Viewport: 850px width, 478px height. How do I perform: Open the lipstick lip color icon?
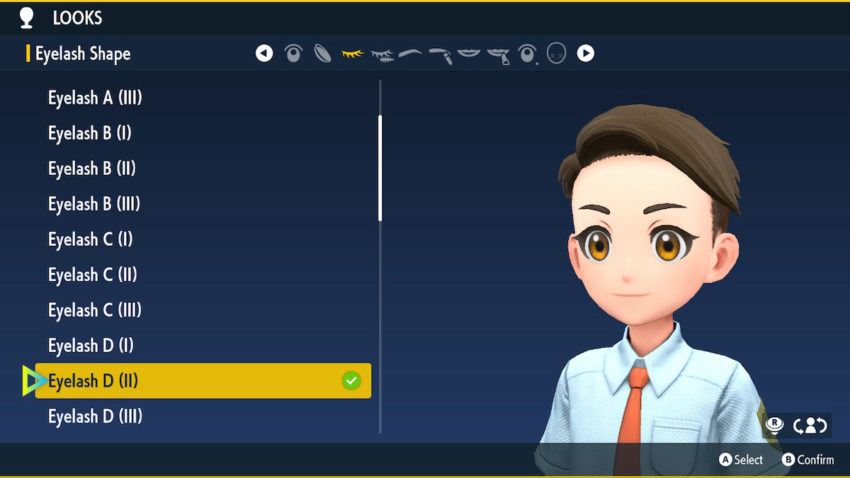[499, 55]
